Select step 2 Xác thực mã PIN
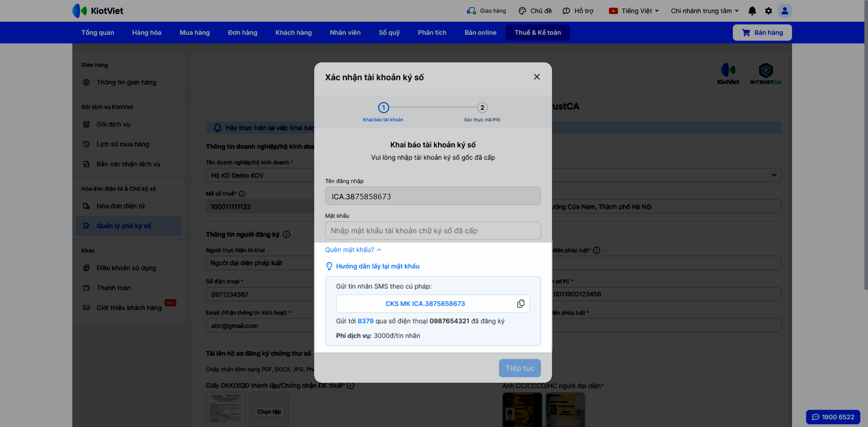Viewport: 868px width, 427px height. pyautogui.click(x=482, y=112)
